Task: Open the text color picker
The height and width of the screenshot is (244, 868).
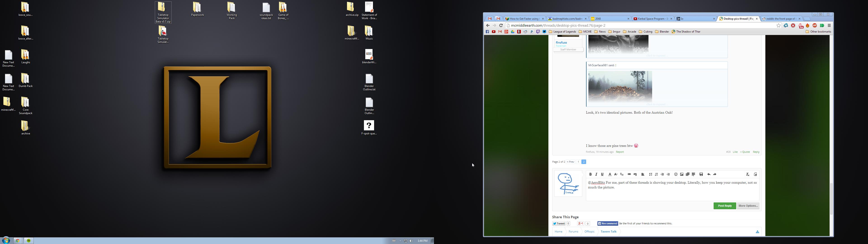Action: pyautogui.click(x=610, y=174)
